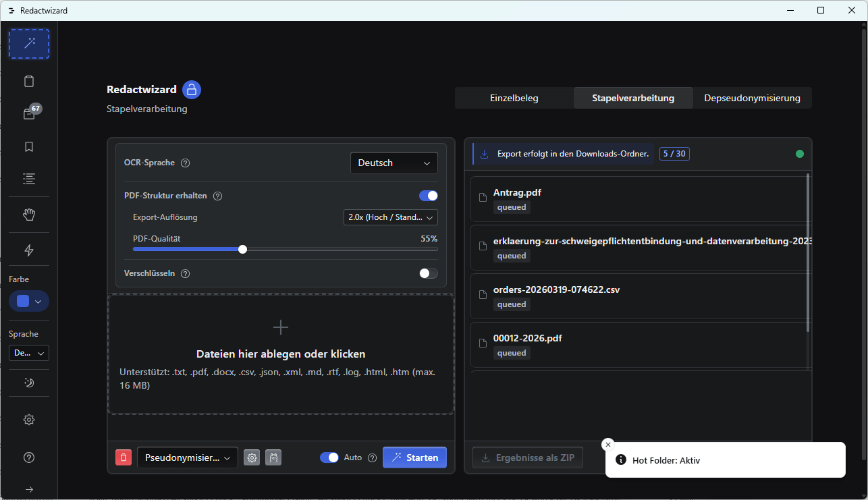
Task: Expand the Pseudonymisierung mode dropdown
Action: (188, 457)
